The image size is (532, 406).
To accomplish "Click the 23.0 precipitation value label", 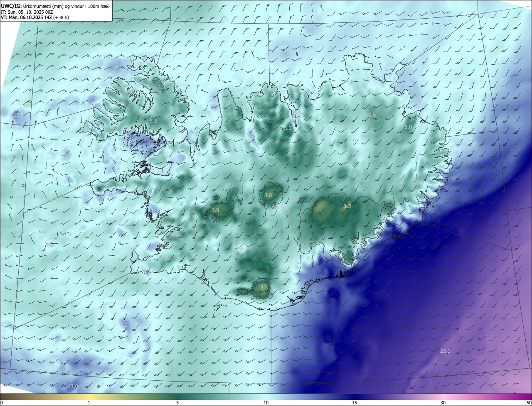I will point(445,351).
